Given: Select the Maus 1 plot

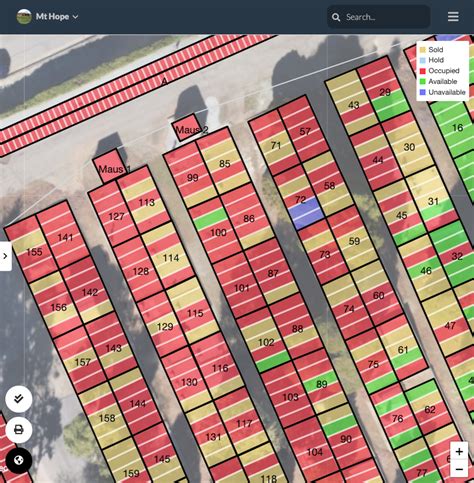Looking at the screenshot, I should coord(110,166).
